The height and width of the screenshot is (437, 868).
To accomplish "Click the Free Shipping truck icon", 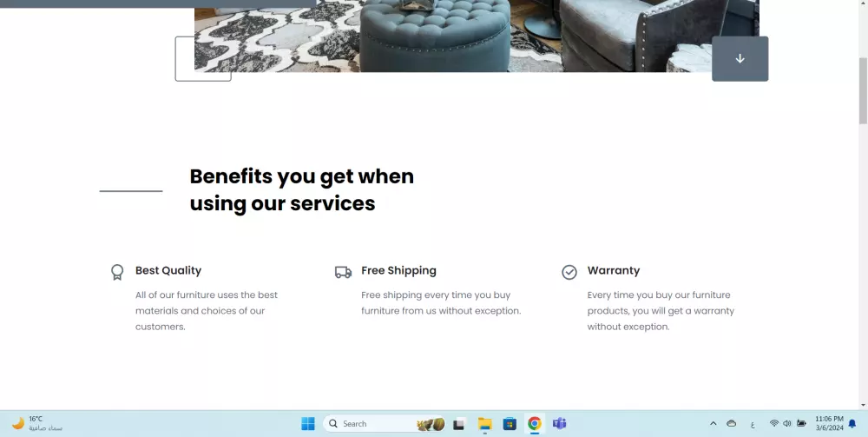I will [x=343, y=272].
